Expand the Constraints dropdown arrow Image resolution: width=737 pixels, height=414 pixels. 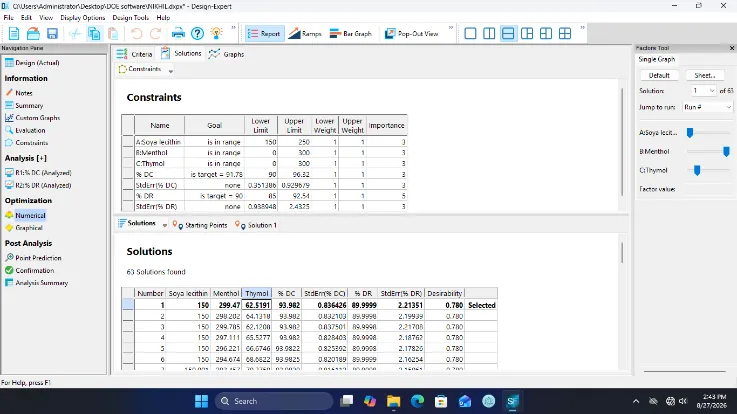pos(171,71)
